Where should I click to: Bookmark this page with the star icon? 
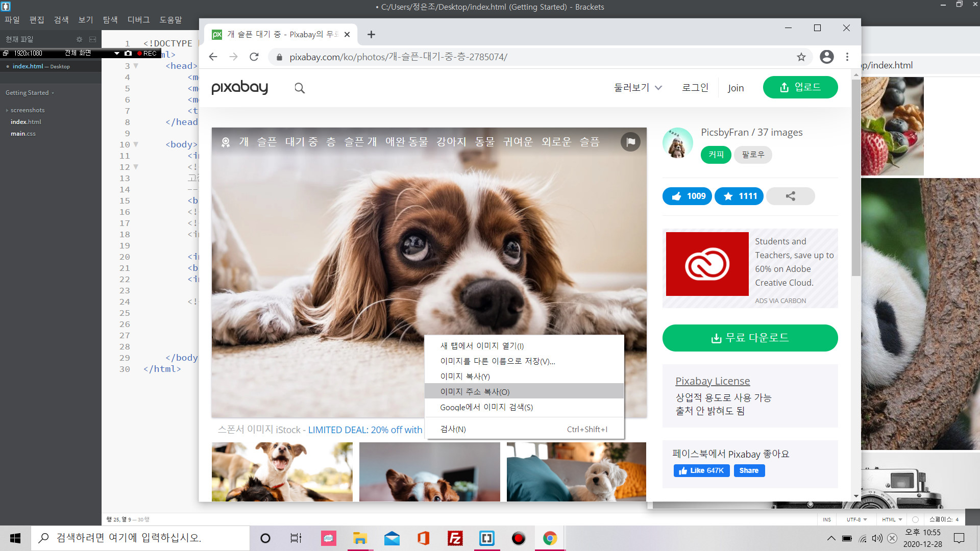tap(801, 57)
